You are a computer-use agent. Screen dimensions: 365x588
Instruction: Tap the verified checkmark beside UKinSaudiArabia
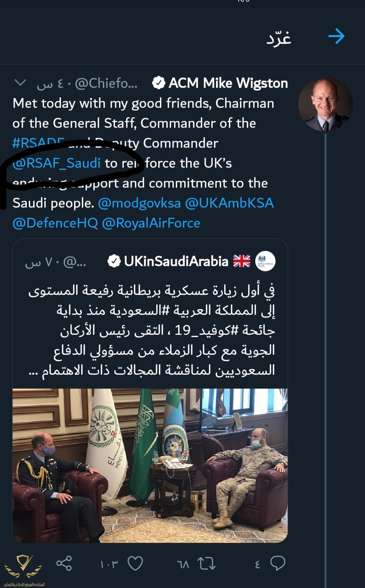pyautogui.click(x=114, y=261)
